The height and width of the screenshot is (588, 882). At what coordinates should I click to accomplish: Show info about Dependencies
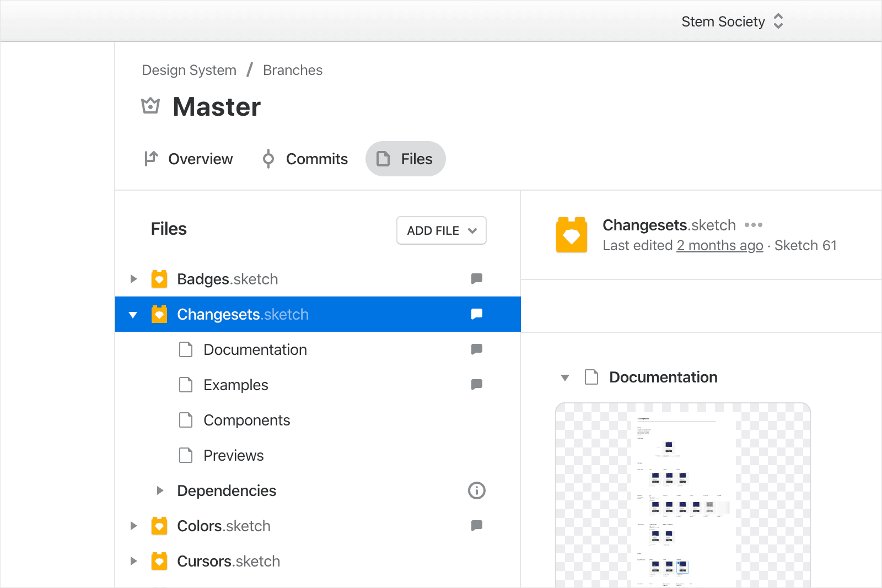(477, 490)
